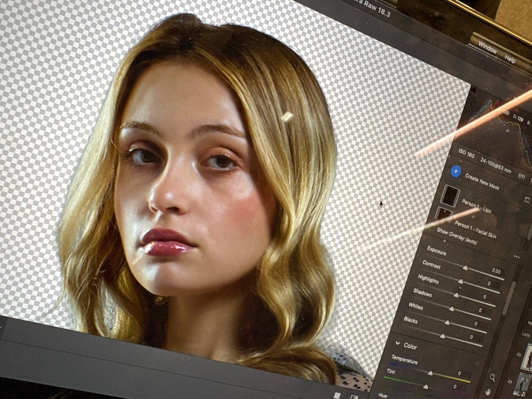Viewport: 532px width, 399px height.
Task: Open the Help menu
Action: 510,58
